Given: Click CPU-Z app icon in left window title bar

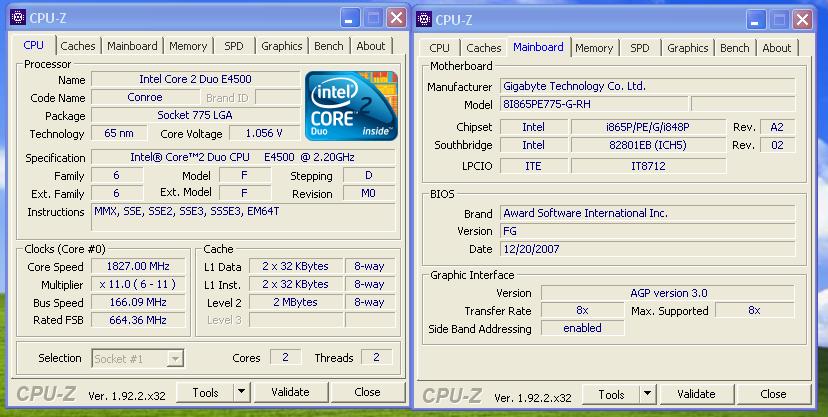Looking at the screenshot, I should (18, 17).
